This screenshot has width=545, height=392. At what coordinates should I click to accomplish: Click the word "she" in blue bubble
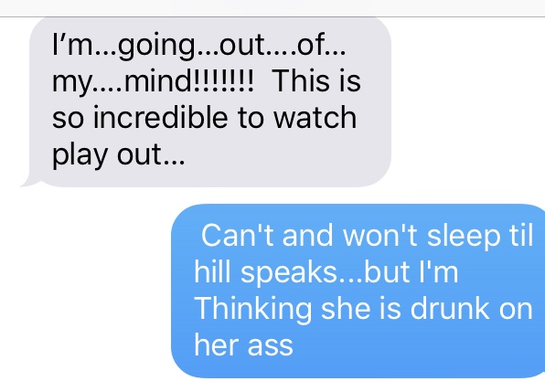(346, 308)
